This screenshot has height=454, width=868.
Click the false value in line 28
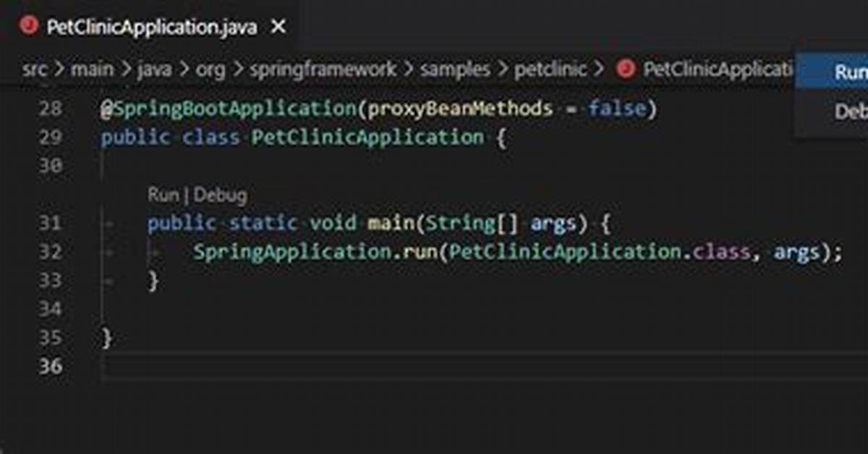click(616, 109)
